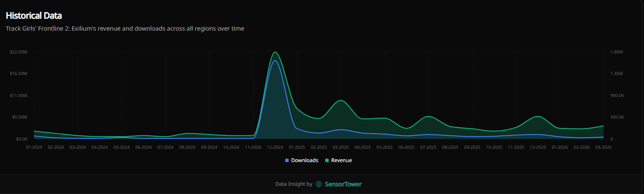Click the 06-2025 date label
Screen dimensions: 644x194
pos(407,147)
